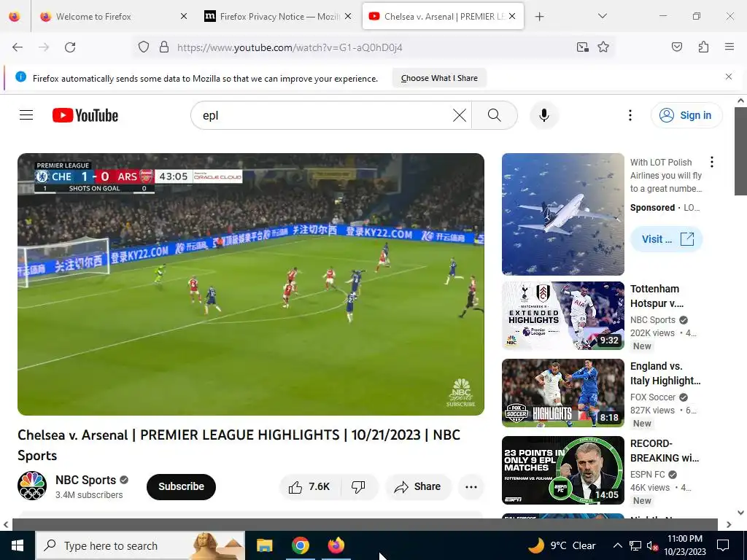The height and width of the screenshot is (560, 747).
Task: Go back to the previous page
Action: point(18,47)
